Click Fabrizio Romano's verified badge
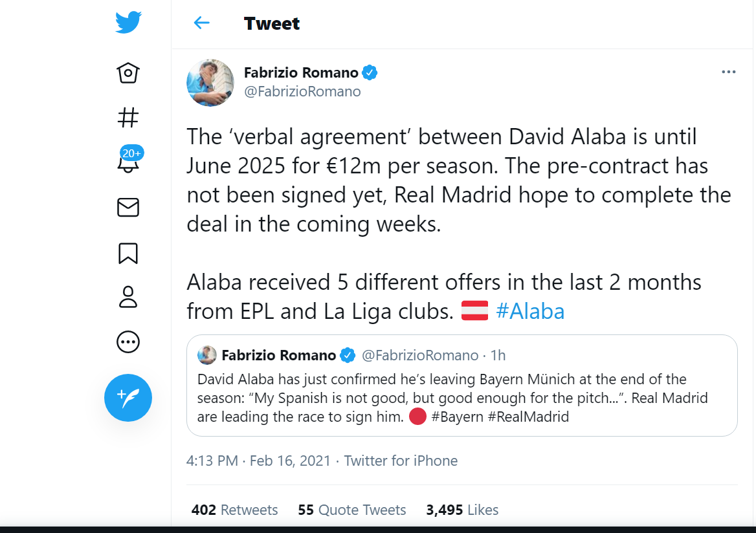 tap(370, 72)
